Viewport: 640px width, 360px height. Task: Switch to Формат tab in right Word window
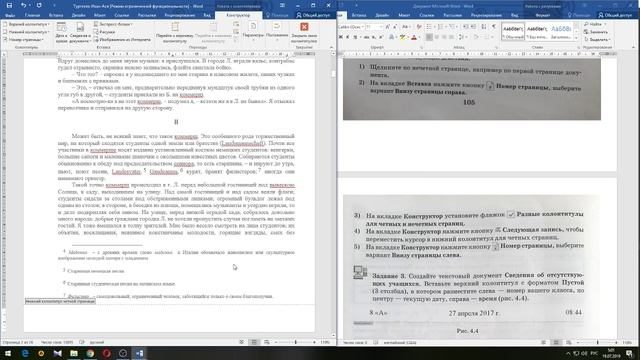click(542, 15)
